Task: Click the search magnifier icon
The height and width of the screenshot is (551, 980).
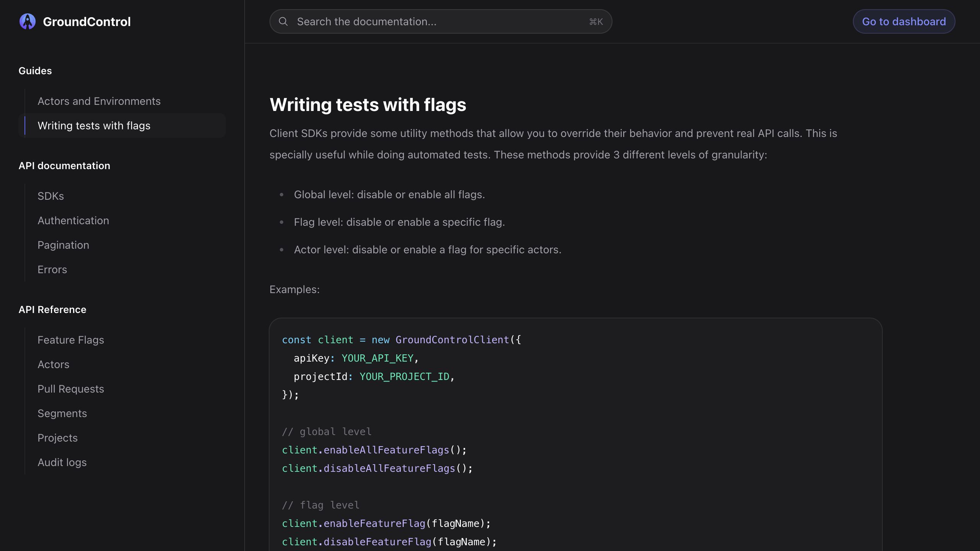Action: [x=283, y=21]
